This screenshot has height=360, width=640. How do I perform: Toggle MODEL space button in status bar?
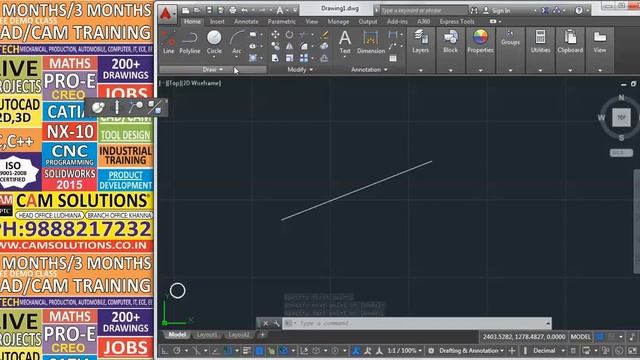[580, 337]
